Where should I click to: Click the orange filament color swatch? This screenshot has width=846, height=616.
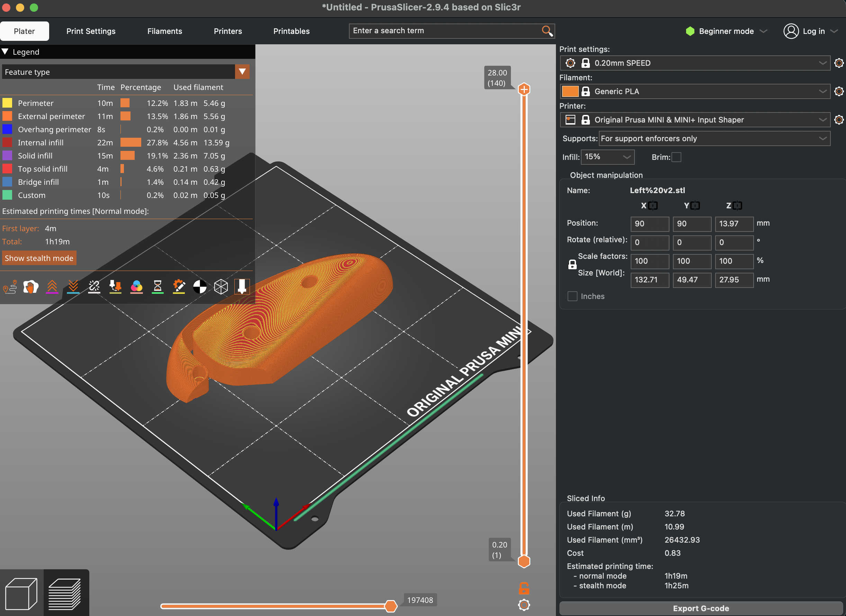(x=570, y=91)
